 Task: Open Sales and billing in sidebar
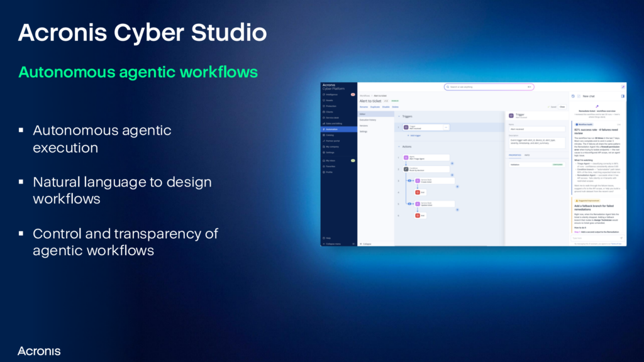point(338,124)
